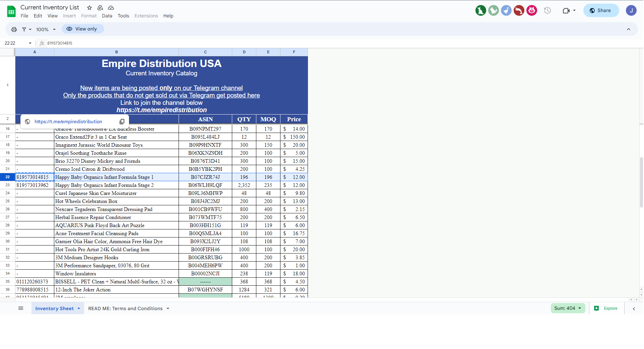Viewport: 644px width, 349px height.
Task: Open the filter views funnel icon
Action: tap(24, 29)
